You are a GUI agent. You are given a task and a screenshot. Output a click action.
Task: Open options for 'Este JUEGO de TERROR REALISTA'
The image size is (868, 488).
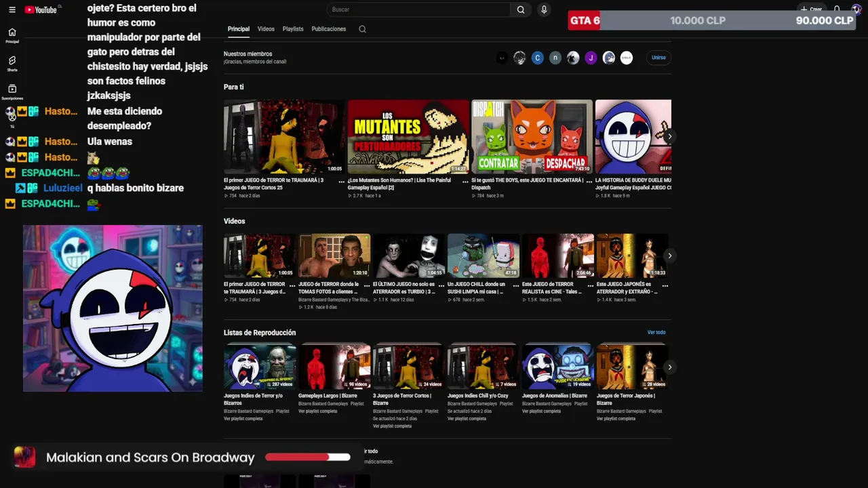pyautogui.click(x=591, y=285)
